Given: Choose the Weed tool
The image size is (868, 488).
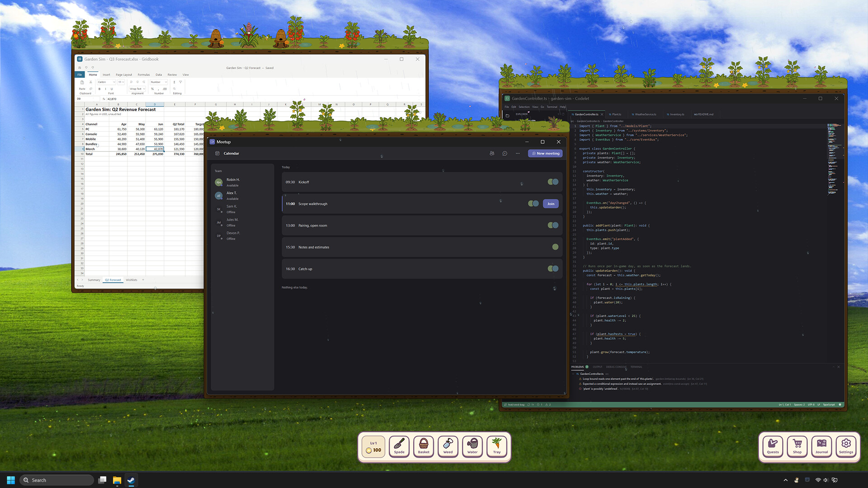Looking at the screenshot, I should [x=448, y=446].
